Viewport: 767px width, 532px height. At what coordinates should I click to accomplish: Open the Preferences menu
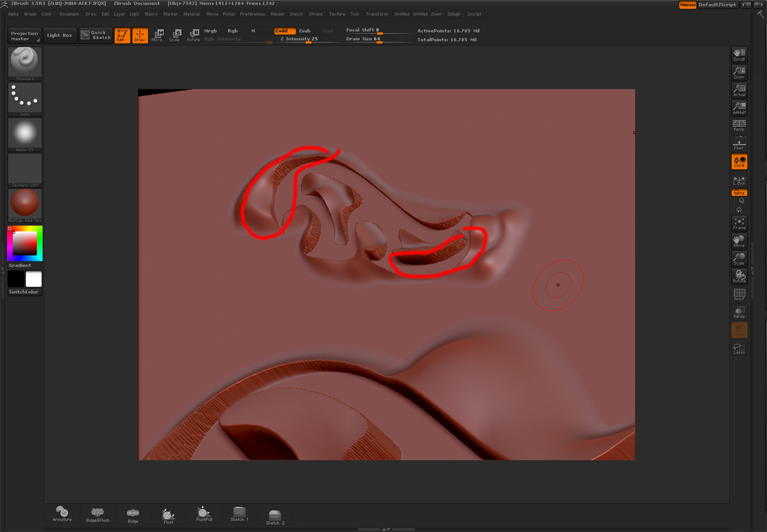tap(252, 14)
